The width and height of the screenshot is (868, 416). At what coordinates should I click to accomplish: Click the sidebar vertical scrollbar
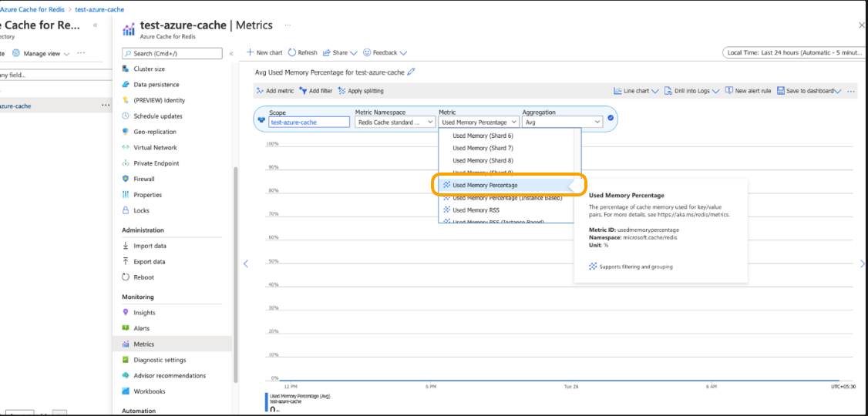pyautogui.click(x=237, y=273)
